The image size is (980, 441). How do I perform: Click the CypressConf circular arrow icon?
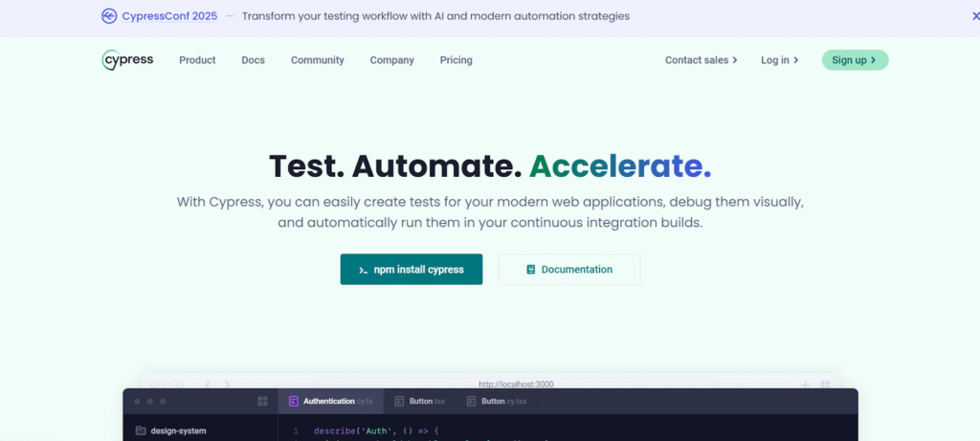pos(108,16)
